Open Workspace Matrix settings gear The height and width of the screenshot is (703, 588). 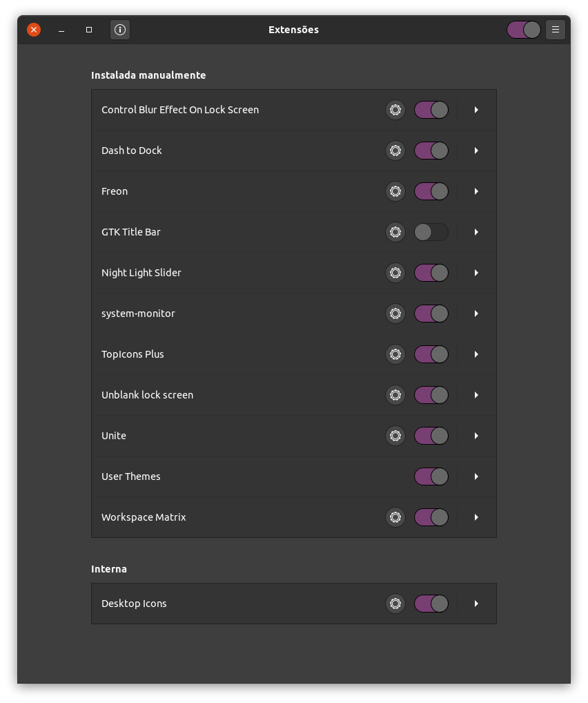click(395, 517)
